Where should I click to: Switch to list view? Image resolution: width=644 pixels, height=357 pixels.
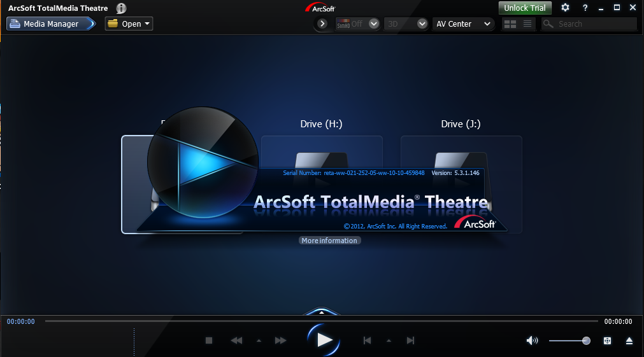(527, 24)
